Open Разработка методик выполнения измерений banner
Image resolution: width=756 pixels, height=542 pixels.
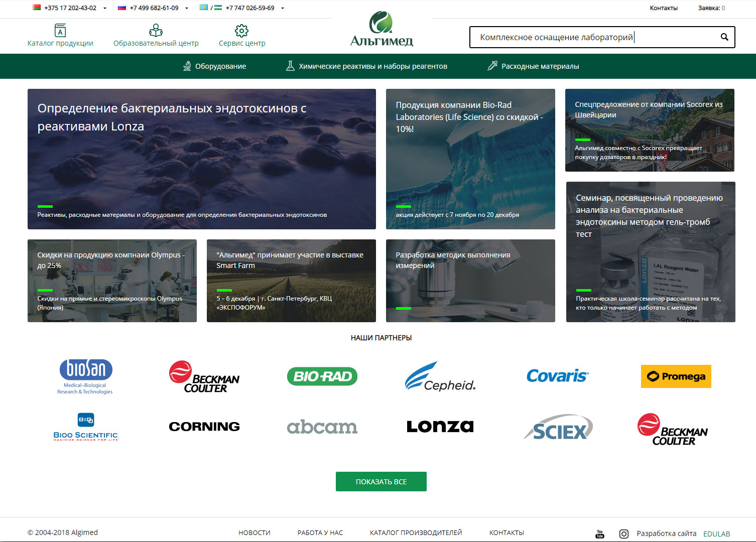pyautogui.click(x=470, y=281)
